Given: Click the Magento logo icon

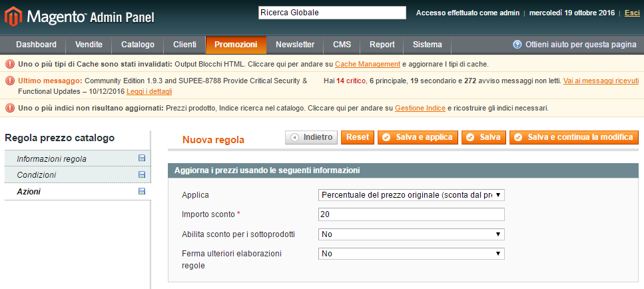Looking at the screenshot, I should [x=13, y=17].
